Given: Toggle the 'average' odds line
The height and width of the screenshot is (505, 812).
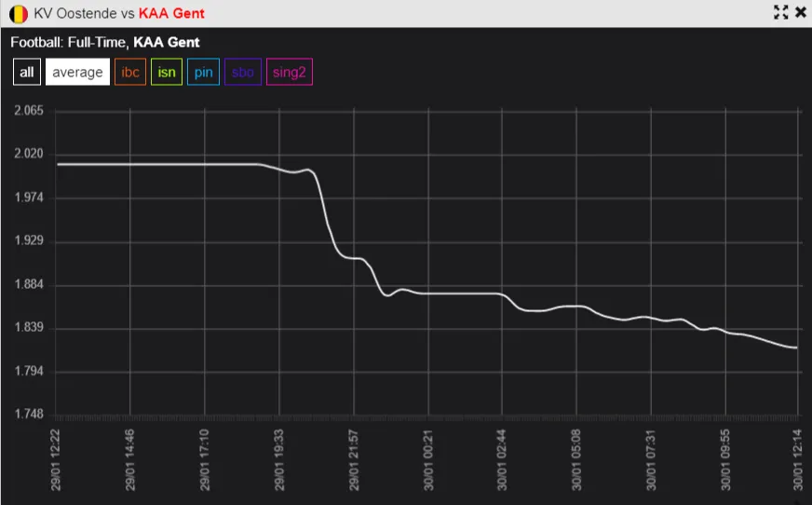Looking at the screenshot, I should tap(77, 72).
